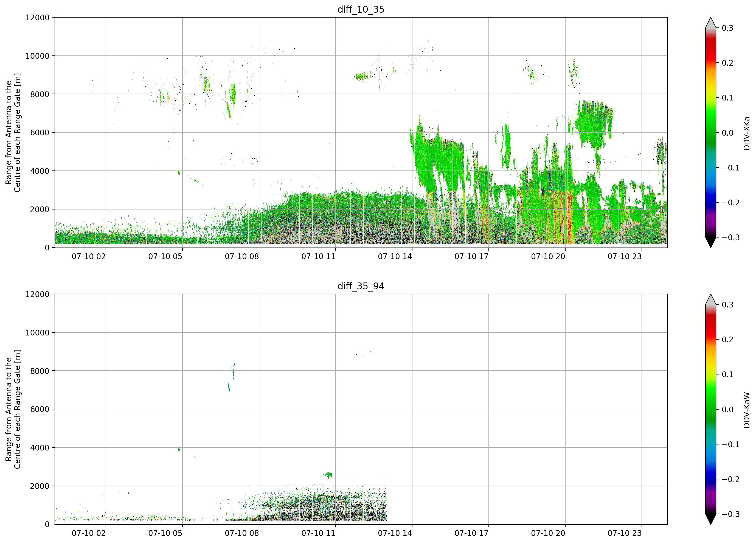Click the "0.2" tick on DDV-XKa colorbar
Screen dimensions: 756x543
click(728, 63)
